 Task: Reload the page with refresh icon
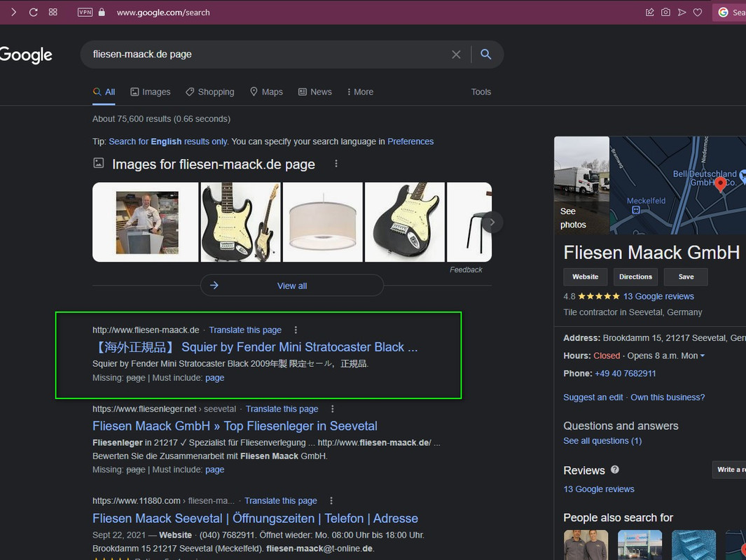point(34,13)
